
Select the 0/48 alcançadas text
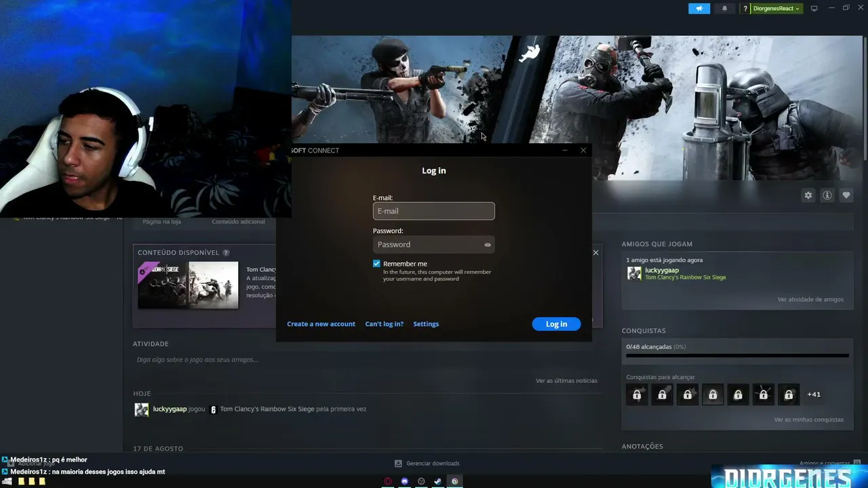[x=656, y=347]
